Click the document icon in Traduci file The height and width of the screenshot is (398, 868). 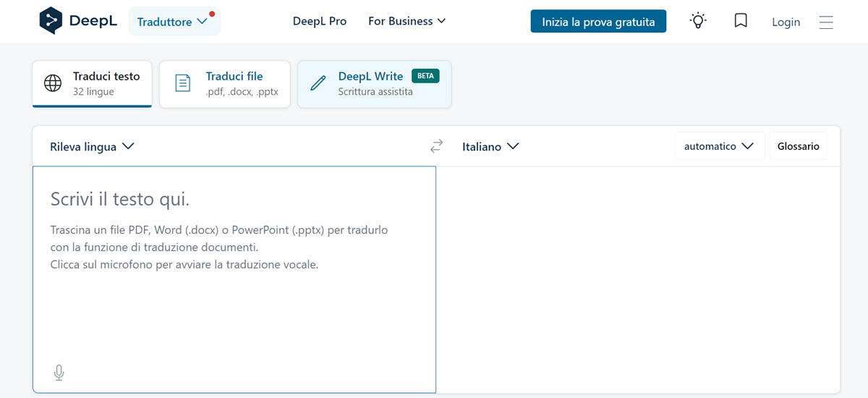(x=184, y=83)
